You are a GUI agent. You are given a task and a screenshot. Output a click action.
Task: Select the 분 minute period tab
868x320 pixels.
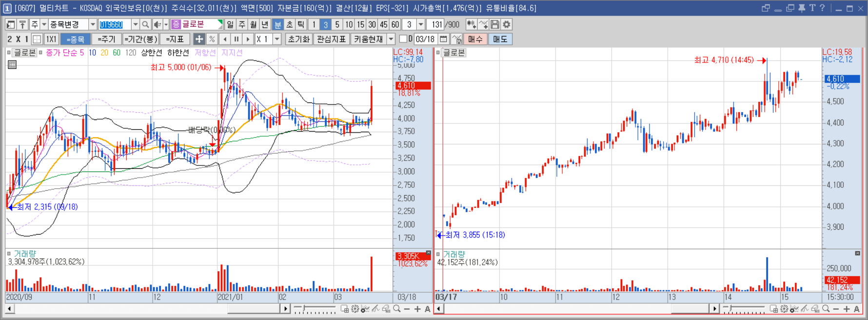point(277,24)
